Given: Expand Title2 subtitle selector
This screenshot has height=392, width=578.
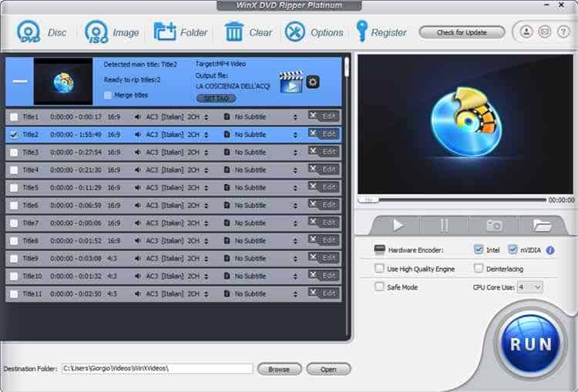Looking at the screenshot, I should [295, 135].
